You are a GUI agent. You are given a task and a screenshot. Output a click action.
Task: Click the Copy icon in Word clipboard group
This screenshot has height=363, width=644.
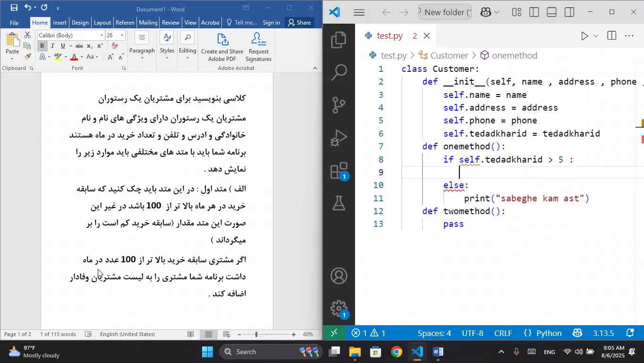point(27,46)
